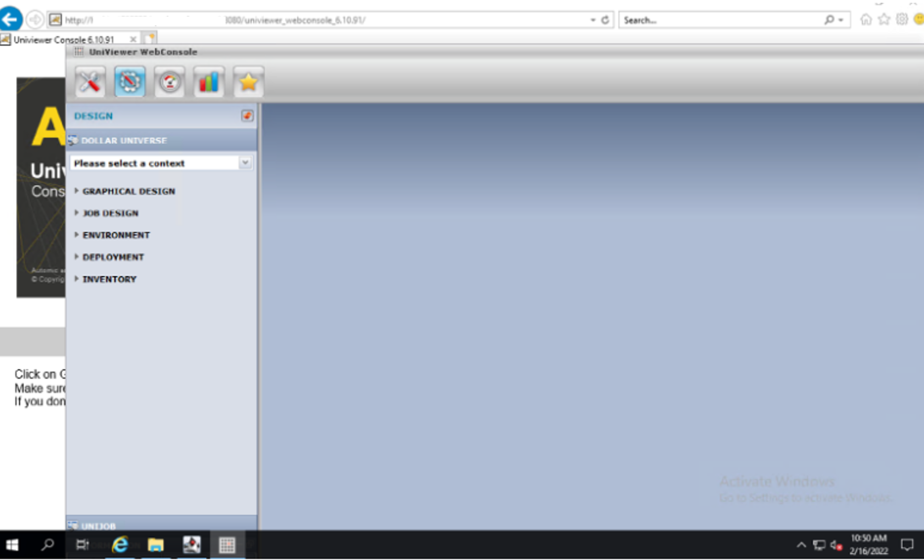The height and width of the screenshot is (560, 924).
Task: Open the favorites star icon
Action: tap(248, 83)
